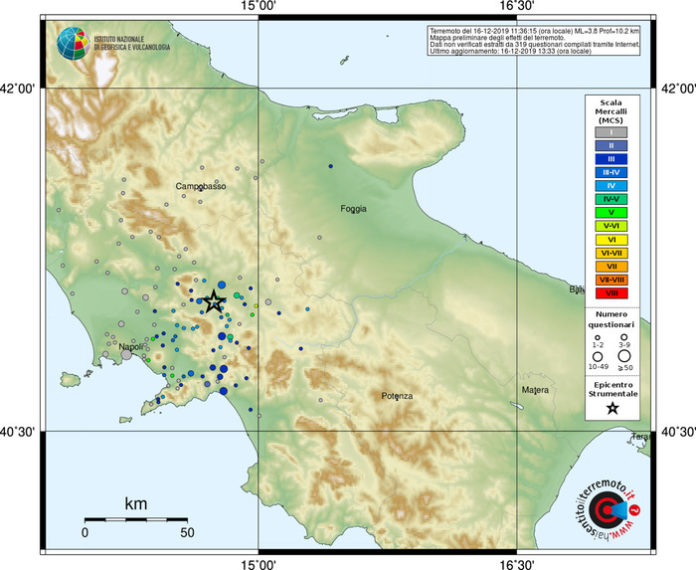Click the III-IV legend swatch
The width and height of the screenshot is (696, 570).
pyautogui.click(x=611, y=172)
